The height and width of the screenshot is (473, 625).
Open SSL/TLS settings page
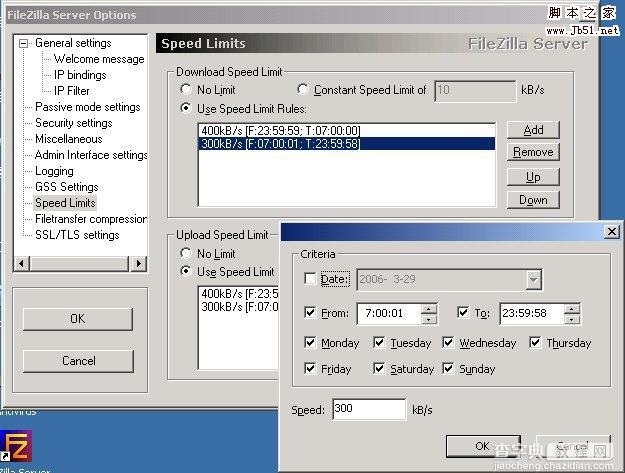(77, 235)
